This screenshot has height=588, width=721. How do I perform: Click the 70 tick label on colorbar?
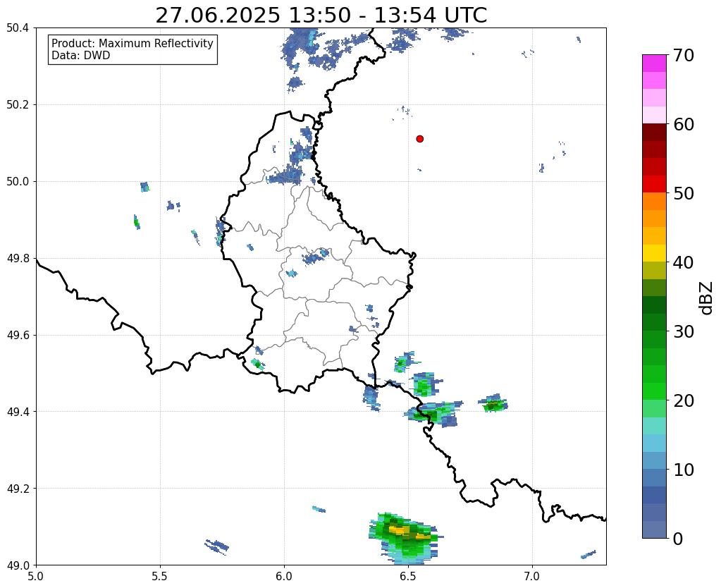[x=684, y=55]
